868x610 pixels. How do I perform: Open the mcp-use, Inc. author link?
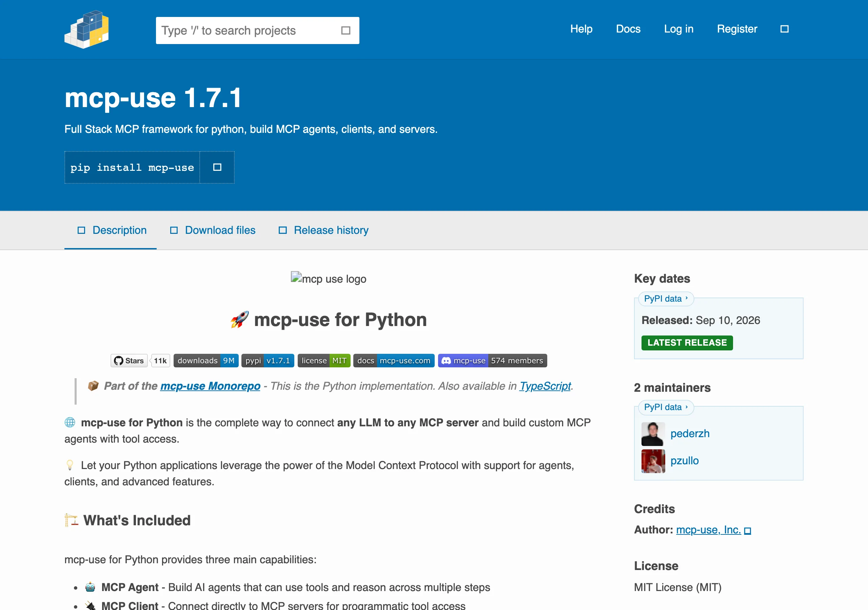708,530
